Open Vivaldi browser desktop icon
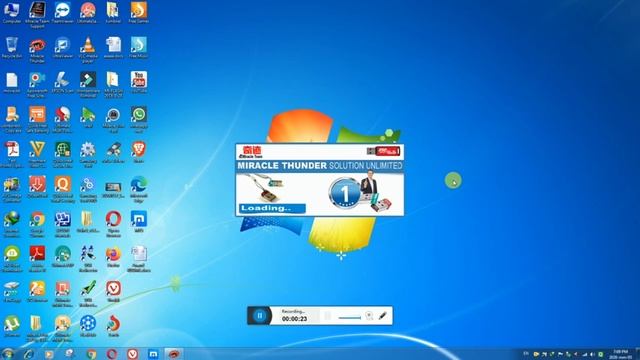 113,291
